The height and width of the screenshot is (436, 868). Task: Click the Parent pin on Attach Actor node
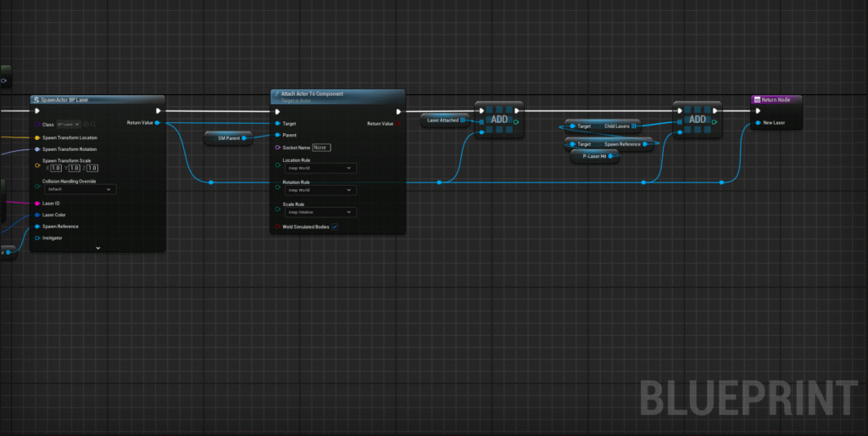(x=277, y=135)
